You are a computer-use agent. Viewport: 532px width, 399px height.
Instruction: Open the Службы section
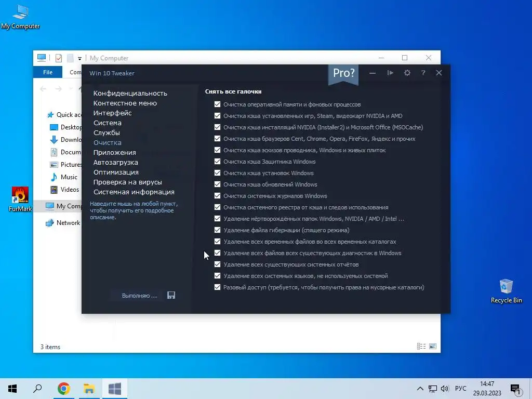107,132
